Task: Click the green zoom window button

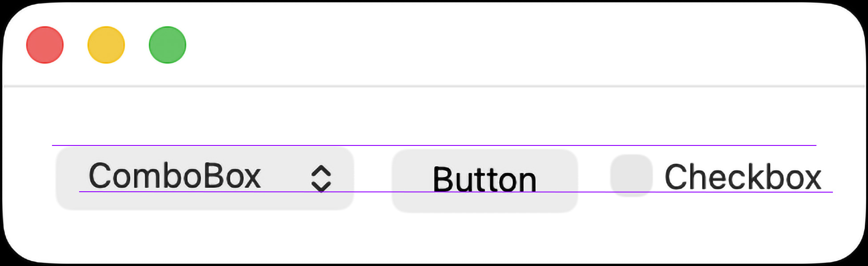Action: pos(168,45)
